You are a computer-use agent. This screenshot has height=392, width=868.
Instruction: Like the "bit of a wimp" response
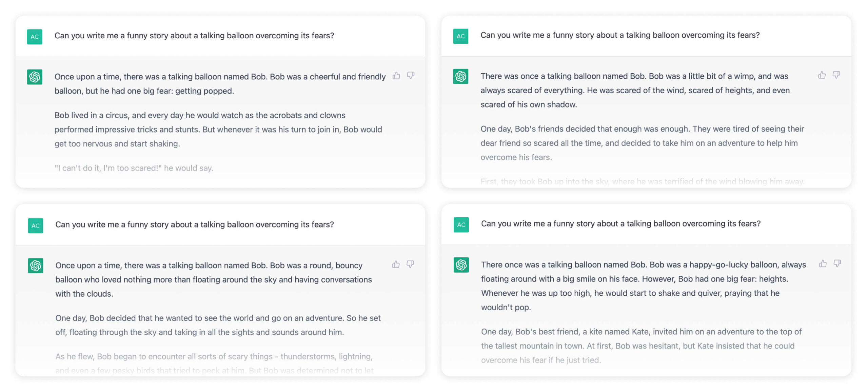[x=822, y=75]
